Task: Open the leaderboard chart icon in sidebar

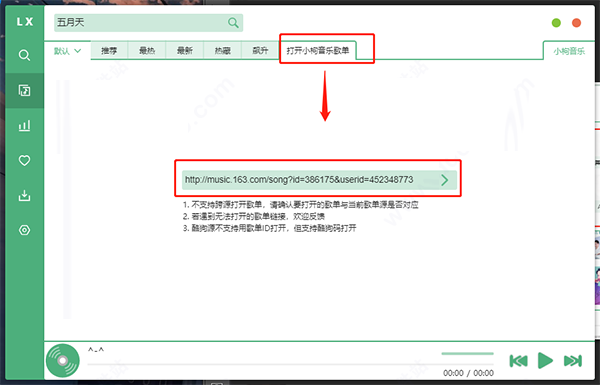Action: tap(24, 126)
